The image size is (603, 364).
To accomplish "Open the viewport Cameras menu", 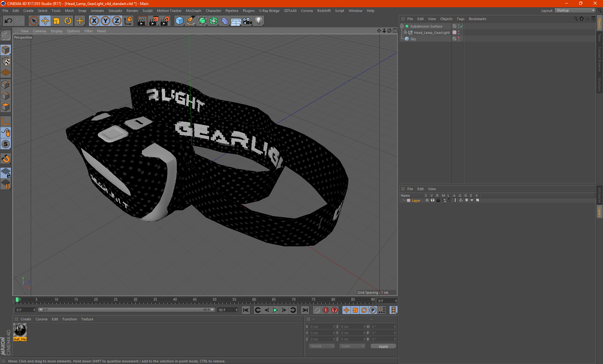I will (40, 31).
